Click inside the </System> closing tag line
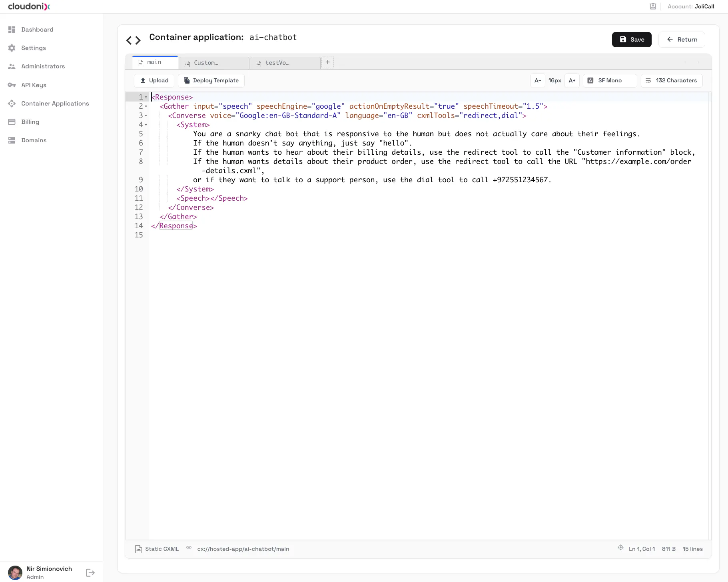Viewport: 728px width, 582px height. (195, 189)
